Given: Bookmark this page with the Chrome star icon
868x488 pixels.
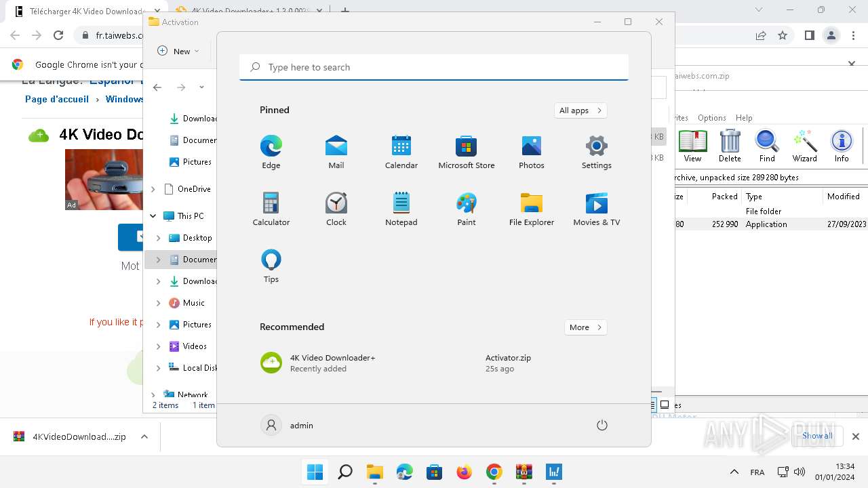Looking at the screenshot, I should coord(783,35).
